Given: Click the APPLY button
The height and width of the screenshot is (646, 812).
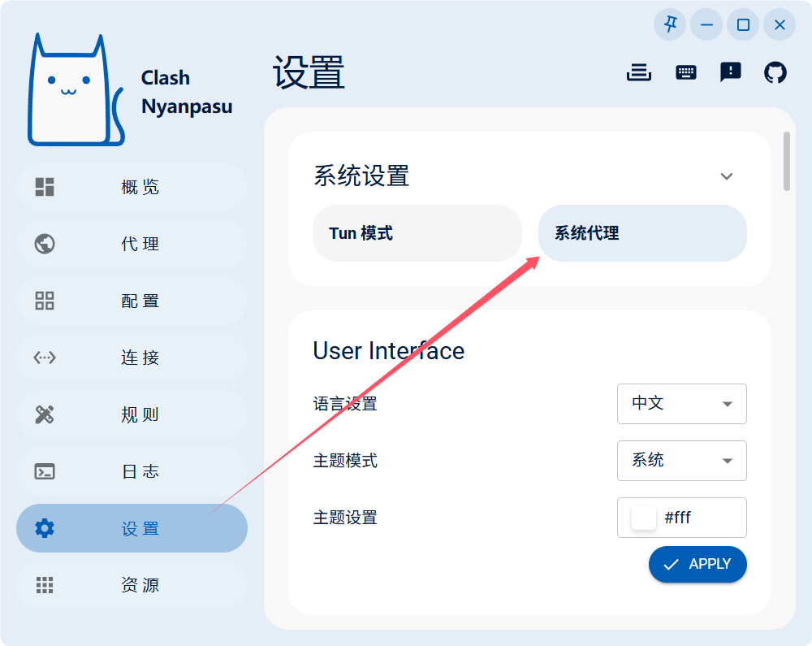Looking at the screenshot, I should [698, 564].
